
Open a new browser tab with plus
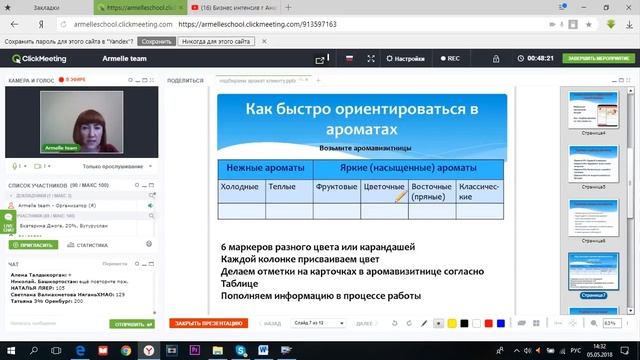[x=288, y=7]
